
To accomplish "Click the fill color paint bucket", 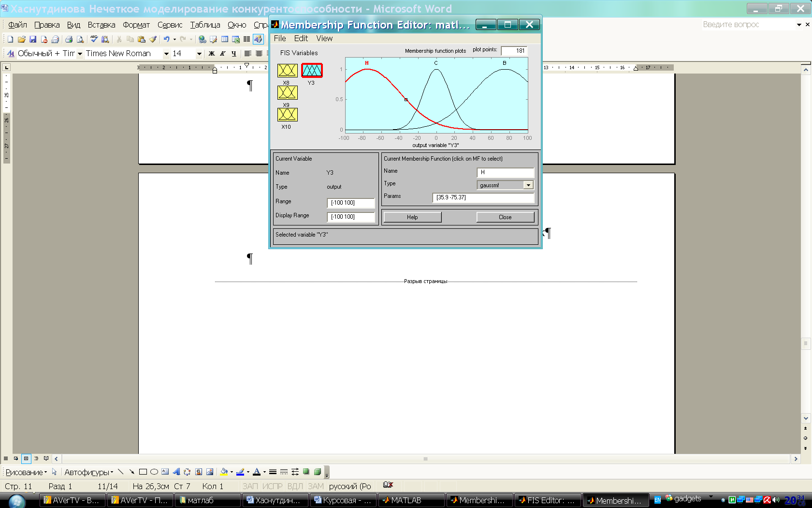I will click(224, 472).
